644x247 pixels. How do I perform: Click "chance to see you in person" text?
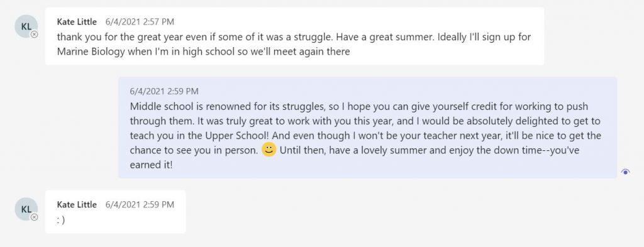194,150
